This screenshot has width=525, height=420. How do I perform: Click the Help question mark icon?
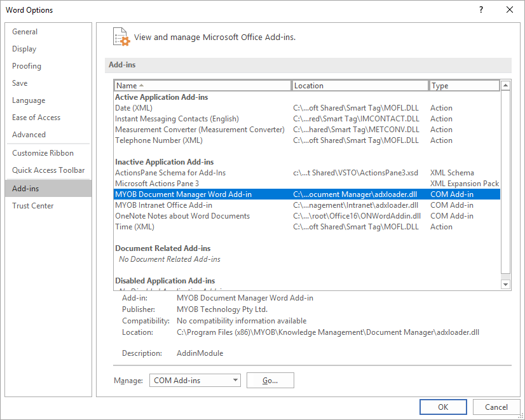(482, 10)
